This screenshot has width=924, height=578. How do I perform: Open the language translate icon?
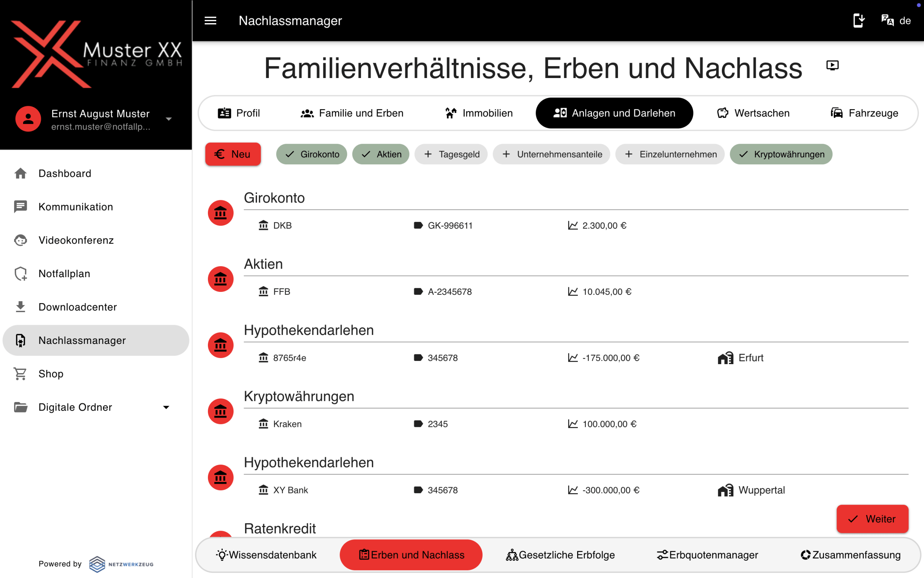887,20
